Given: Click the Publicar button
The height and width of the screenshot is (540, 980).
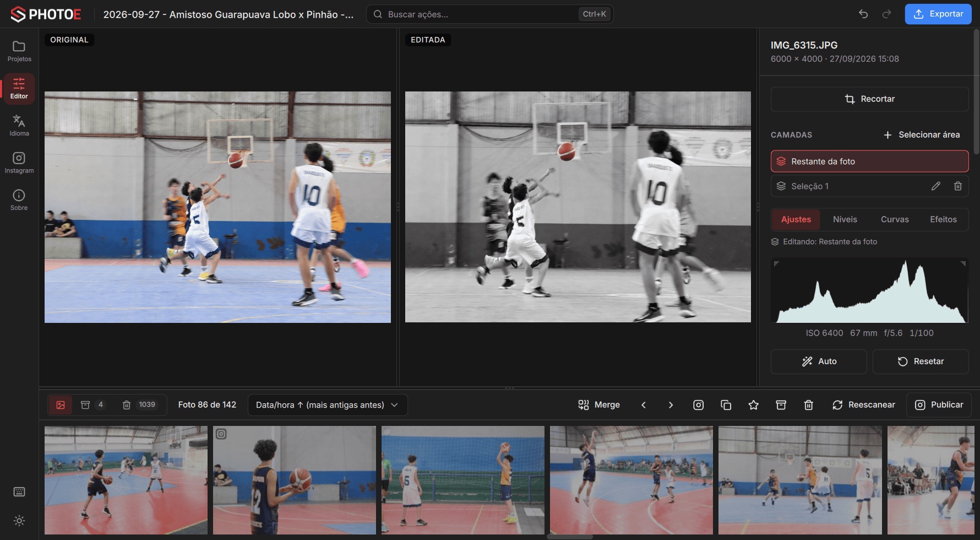Looking at the screenshot, I should point(939,405).
